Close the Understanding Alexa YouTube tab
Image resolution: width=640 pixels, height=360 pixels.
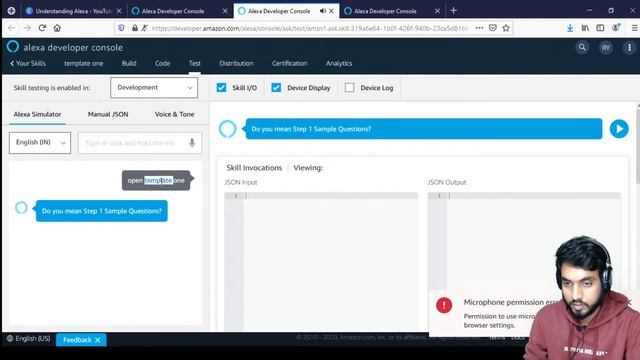pyautogui.click(x=119, y=11)
